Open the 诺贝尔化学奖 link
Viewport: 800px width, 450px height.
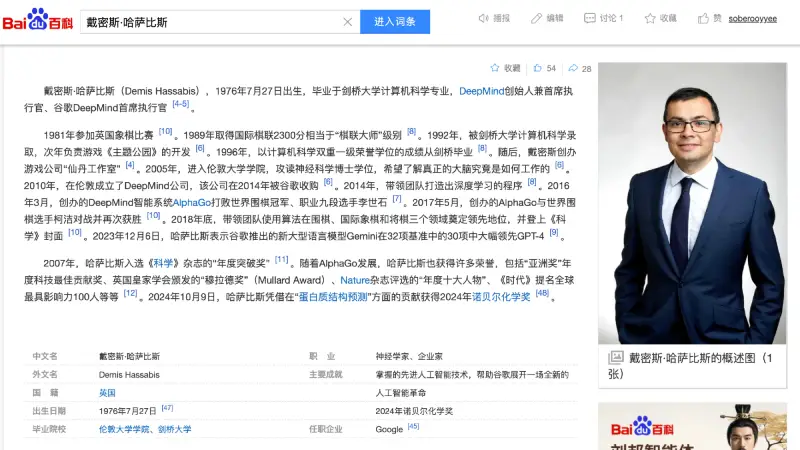tap(501, 297)
